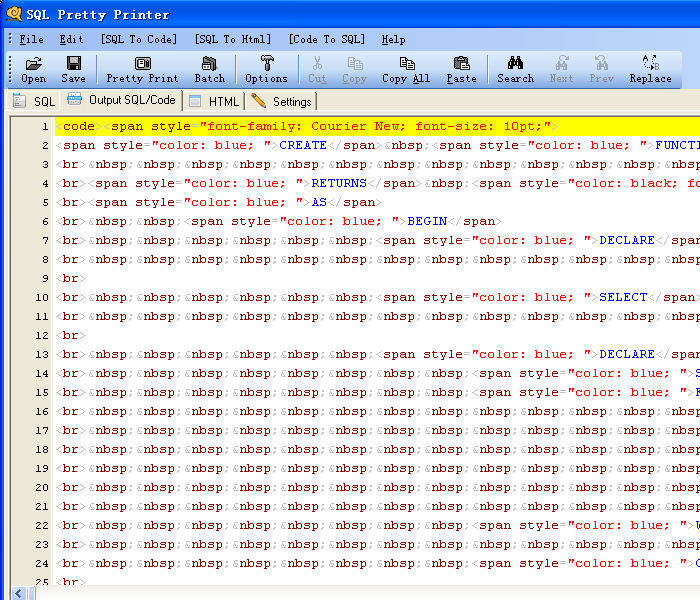
Task: Expand the [SQL To Html] menu
Action: click(232, 39)
